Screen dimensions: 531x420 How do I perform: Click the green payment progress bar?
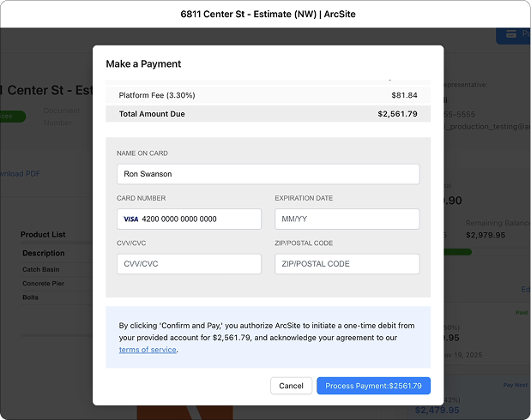(x=457, y=252)
